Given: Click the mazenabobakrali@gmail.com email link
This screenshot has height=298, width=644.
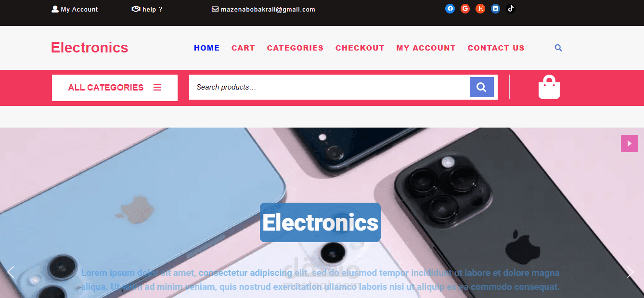Looking at the screenshot, I should pyautogui.click(x=263, y=9).
